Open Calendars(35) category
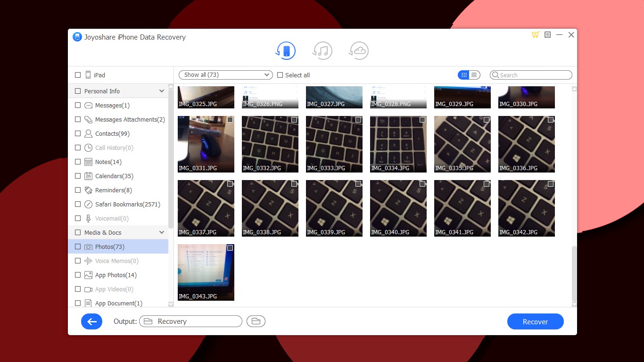The image size is (644, 362). click(114, 176)
